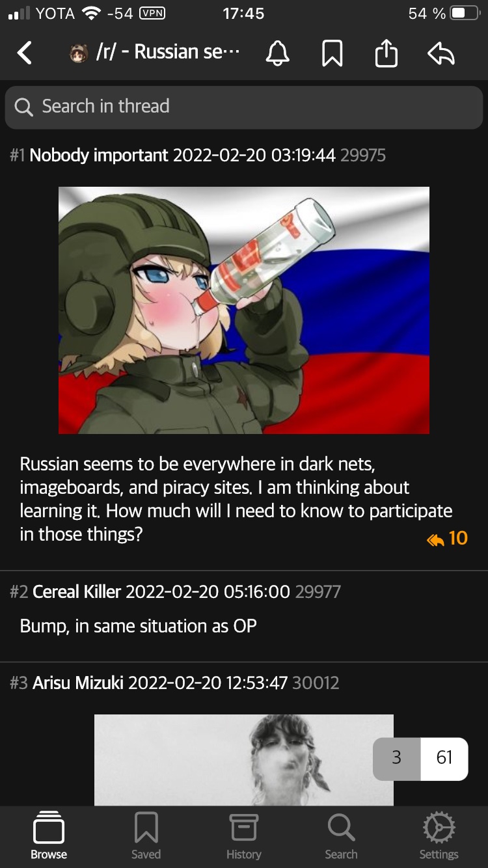The height and width of the screenshot is (868, 488).
Task: Tap the back arrow icon
Action: [x=25, y=53]
